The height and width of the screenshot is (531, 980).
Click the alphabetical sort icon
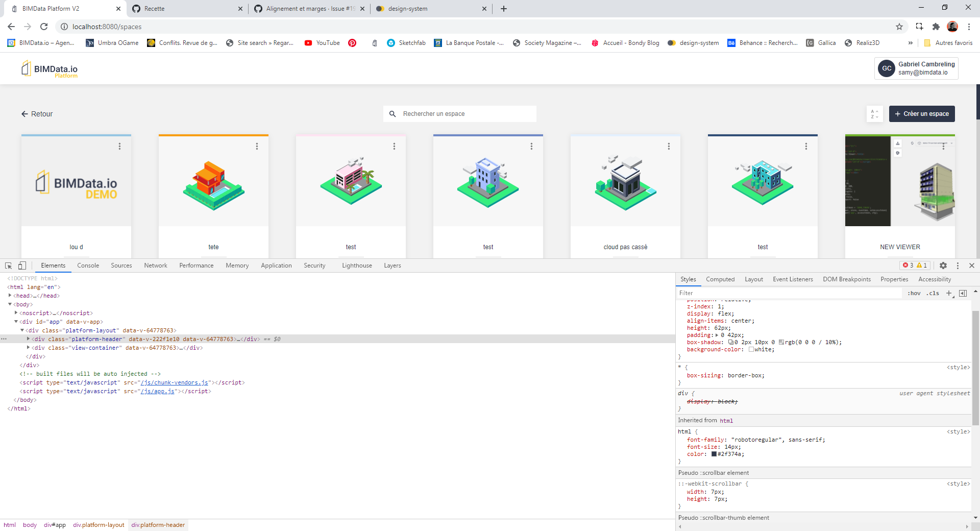coord(874,114)
